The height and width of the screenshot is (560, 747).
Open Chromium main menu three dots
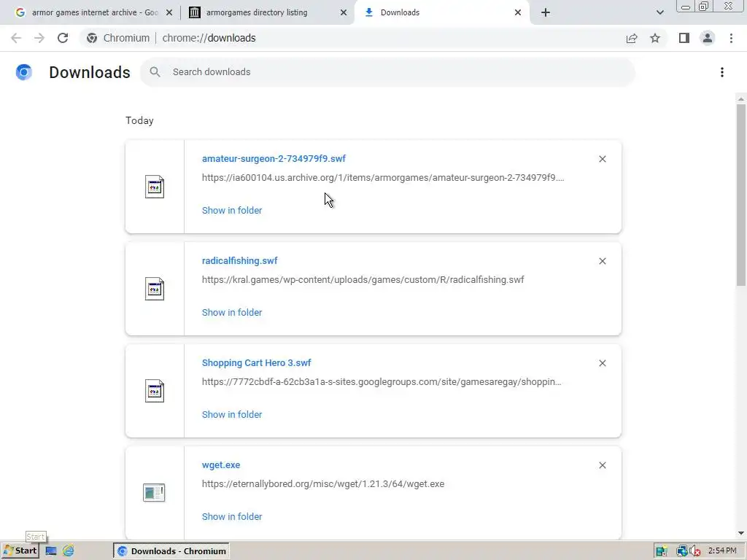731,38
